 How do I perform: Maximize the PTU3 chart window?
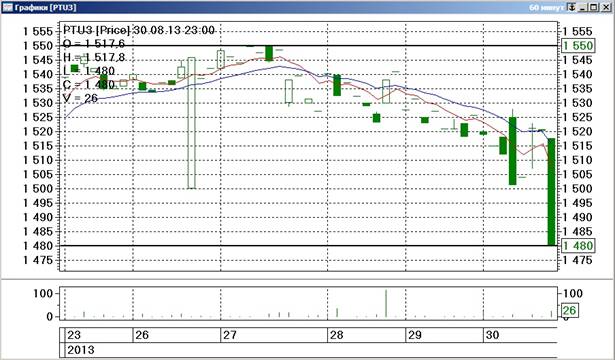[x=594, y=7]
